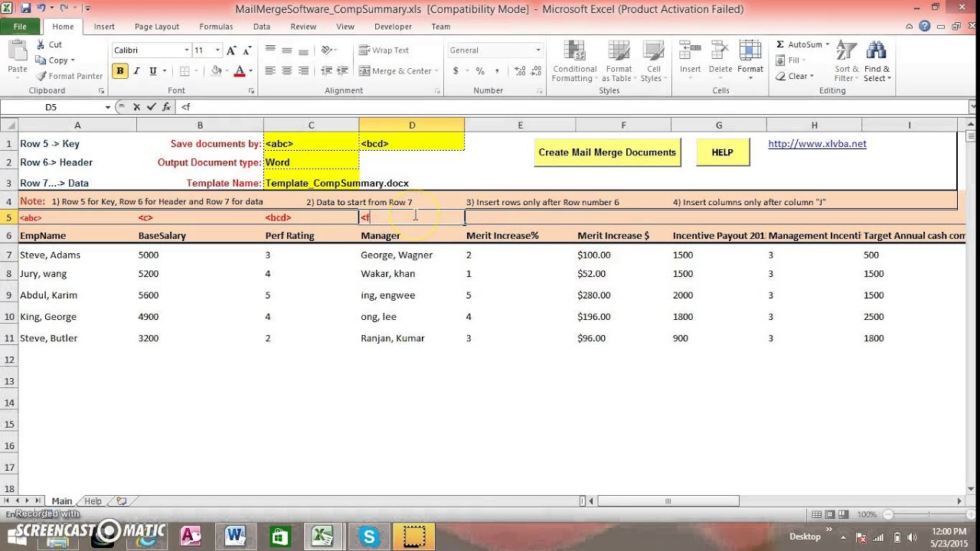Switch to the Insert ribbon tab
Image resolution: width=980 pixels, height=551 pixels.
coord(104,27)
